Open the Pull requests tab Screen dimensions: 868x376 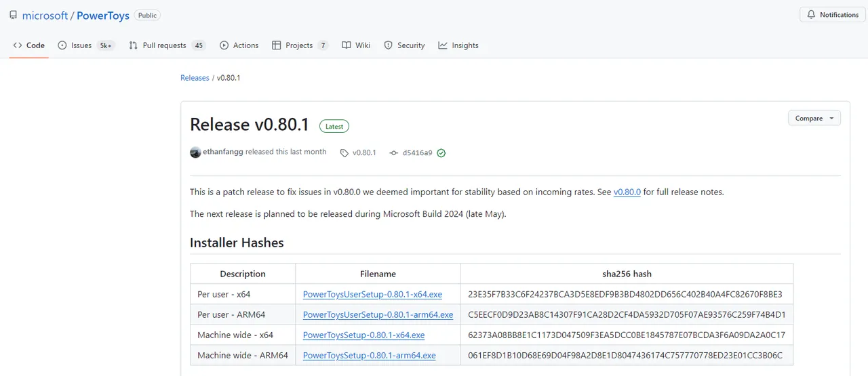tap(167, 45)
